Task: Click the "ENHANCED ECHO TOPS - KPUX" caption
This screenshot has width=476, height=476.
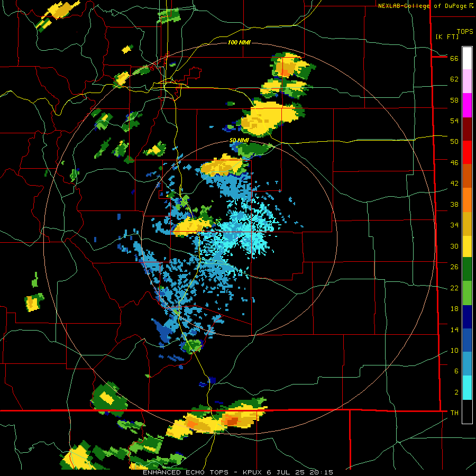Action: [203, 472]
